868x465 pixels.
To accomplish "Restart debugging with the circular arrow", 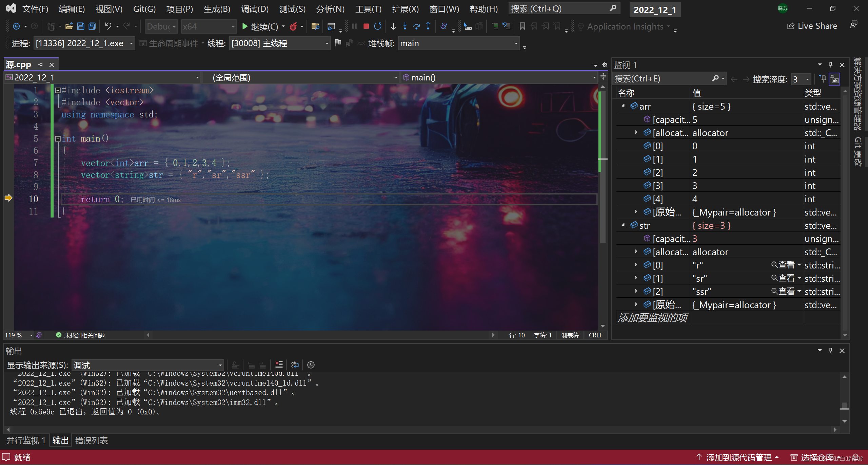I will 377,26.
